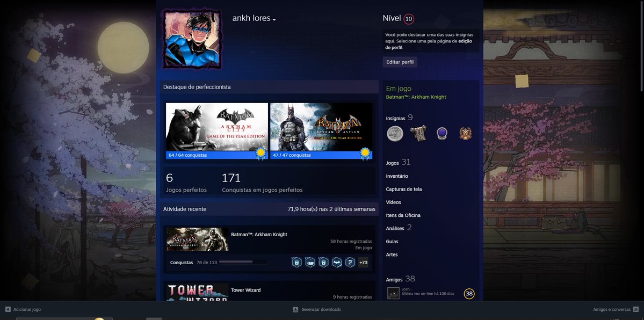View the question-mark Riddler achievement icon
The image size is (644, 320).
click(350, 262)
